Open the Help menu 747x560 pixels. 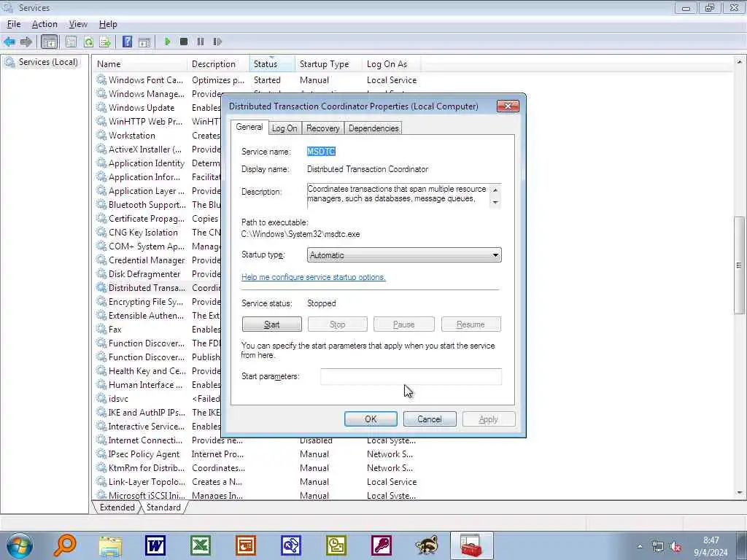(108, 24)
